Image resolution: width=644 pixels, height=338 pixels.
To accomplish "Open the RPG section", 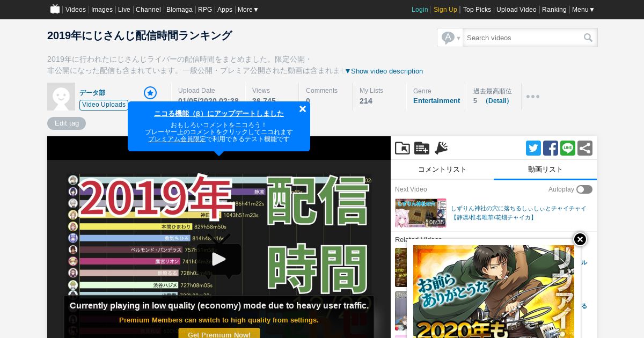I will 205,10.
